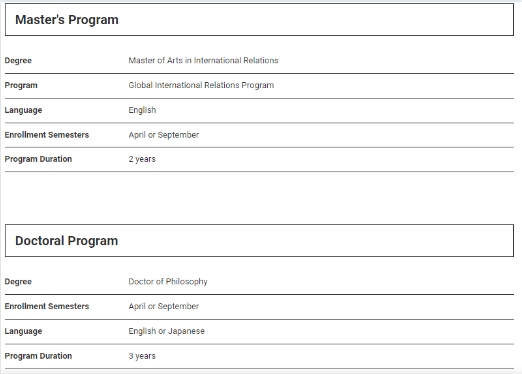The image size is (522, 374).
Task: Click Doctoral Language row label
Action: click(23, 331)
